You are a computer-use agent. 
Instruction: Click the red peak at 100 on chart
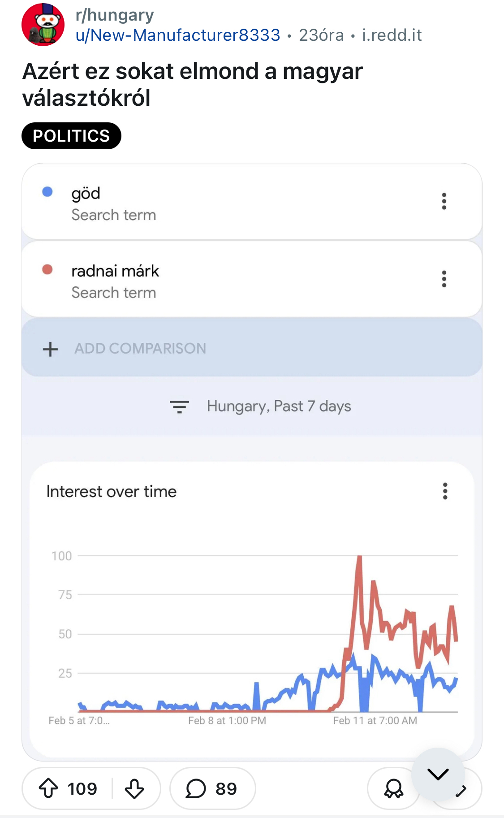coord(359,557)
